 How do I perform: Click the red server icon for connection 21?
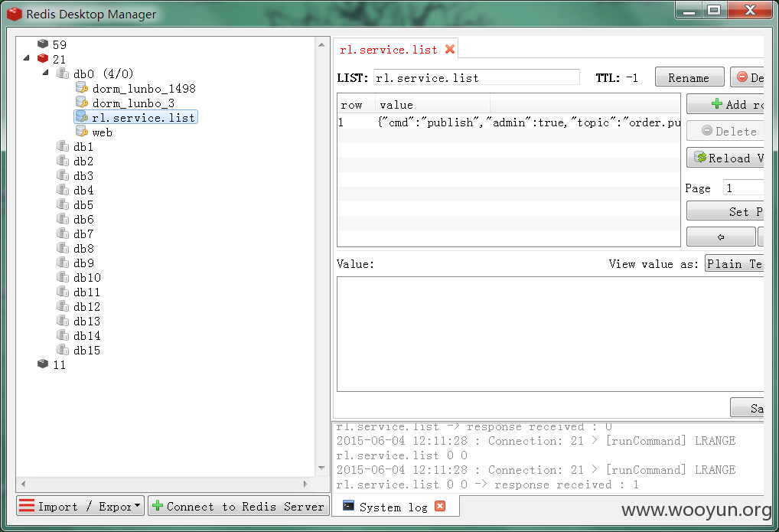pyautogui.click(x=43, y=59)
